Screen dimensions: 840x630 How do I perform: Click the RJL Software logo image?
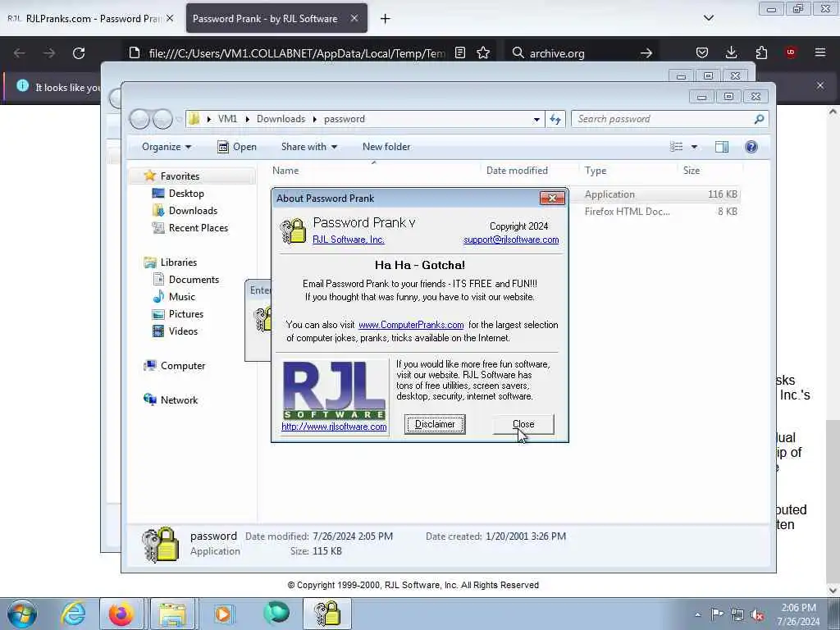tap(334, 390)
